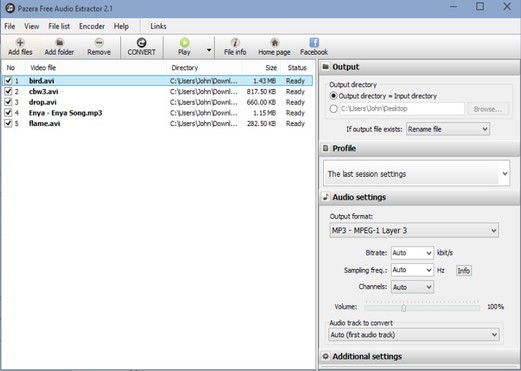
Task: Open the Output format MP3 dropdown
Action: [x=414, y=230]
